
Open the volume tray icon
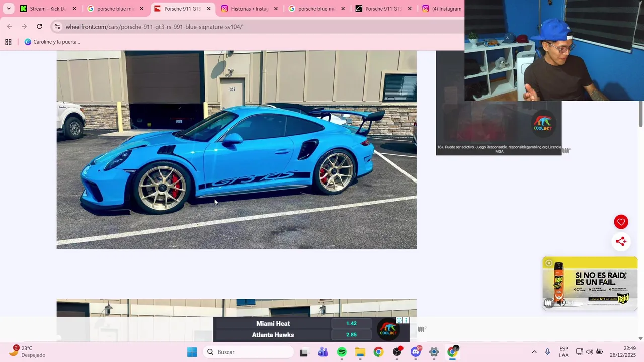tap(589, 352)
